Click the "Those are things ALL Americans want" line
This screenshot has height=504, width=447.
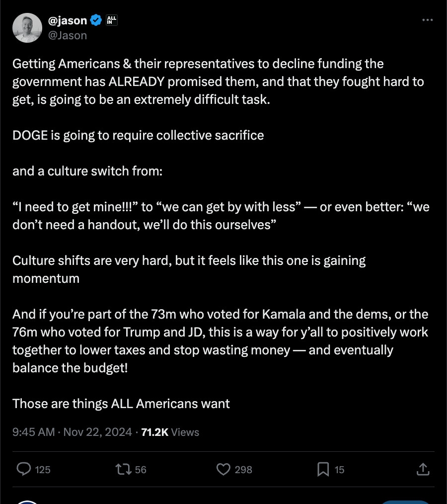(121, 403)
